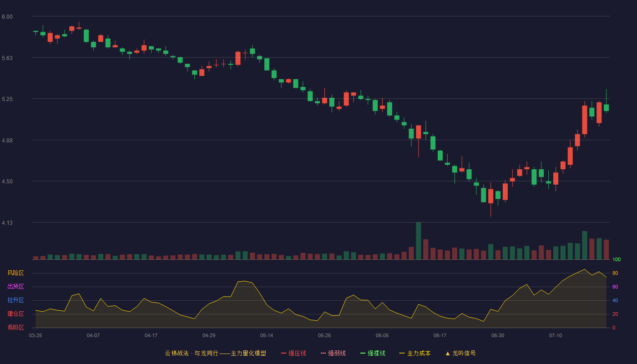Click the 4.13 price axis label
This screenshot has height=364, width=637.
point(7,223)
